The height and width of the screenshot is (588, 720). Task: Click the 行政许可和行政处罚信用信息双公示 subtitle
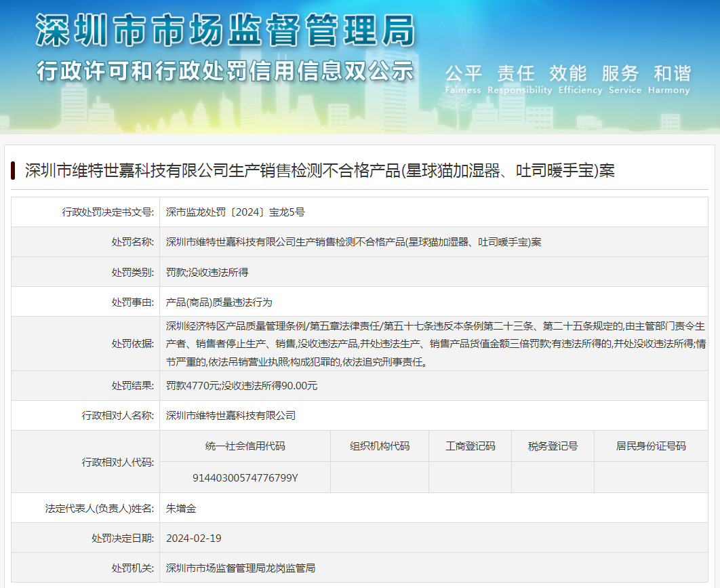226,71
